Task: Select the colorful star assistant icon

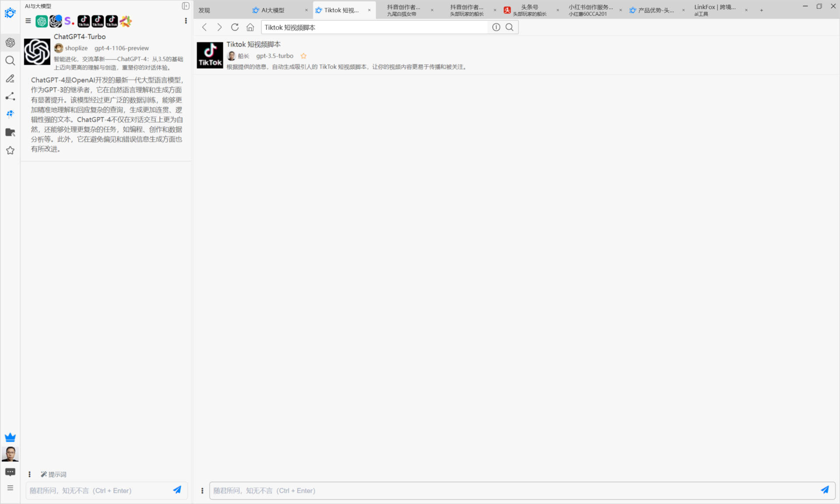Action: [126, 21]
